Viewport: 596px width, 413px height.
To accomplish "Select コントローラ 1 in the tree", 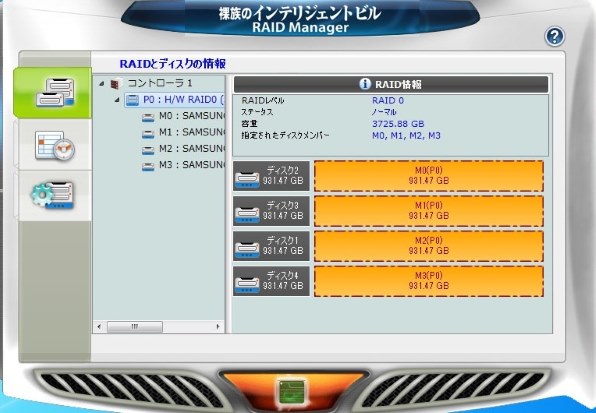I will coord(160,83).
